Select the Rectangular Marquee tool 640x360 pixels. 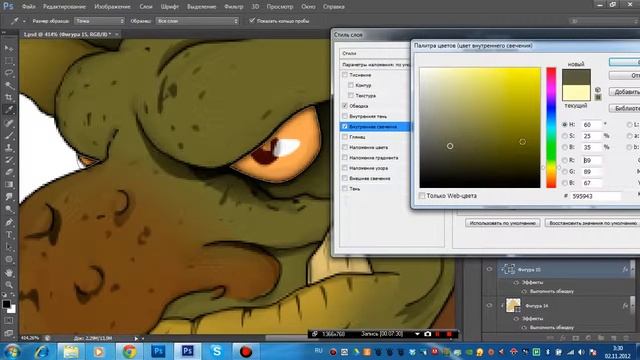click(9, 61)
